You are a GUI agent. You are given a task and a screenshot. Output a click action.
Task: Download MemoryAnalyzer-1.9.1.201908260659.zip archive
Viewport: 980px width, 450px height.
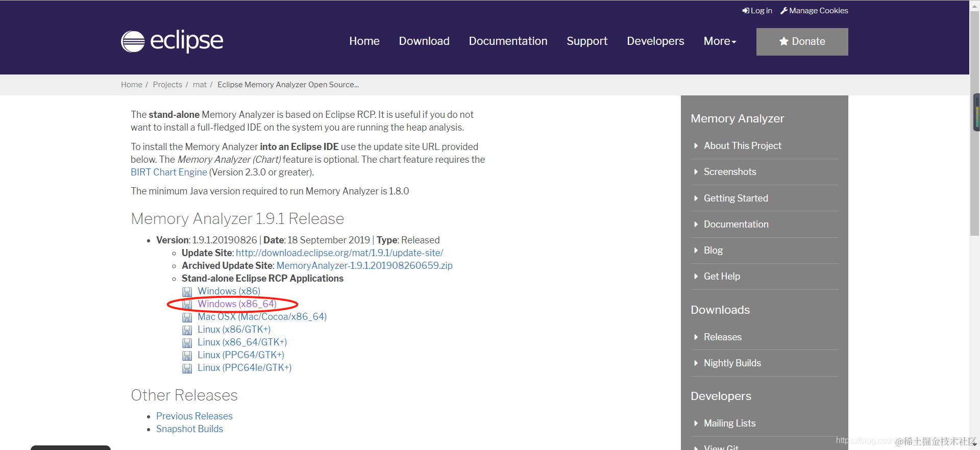tap(364, 266)
